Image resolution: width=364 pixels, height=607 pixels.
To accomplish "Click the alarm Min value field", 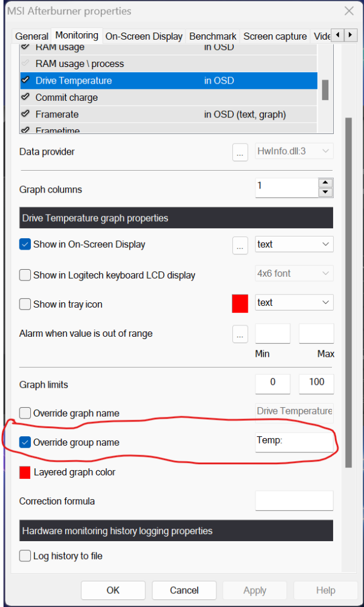I will (273, 334).
